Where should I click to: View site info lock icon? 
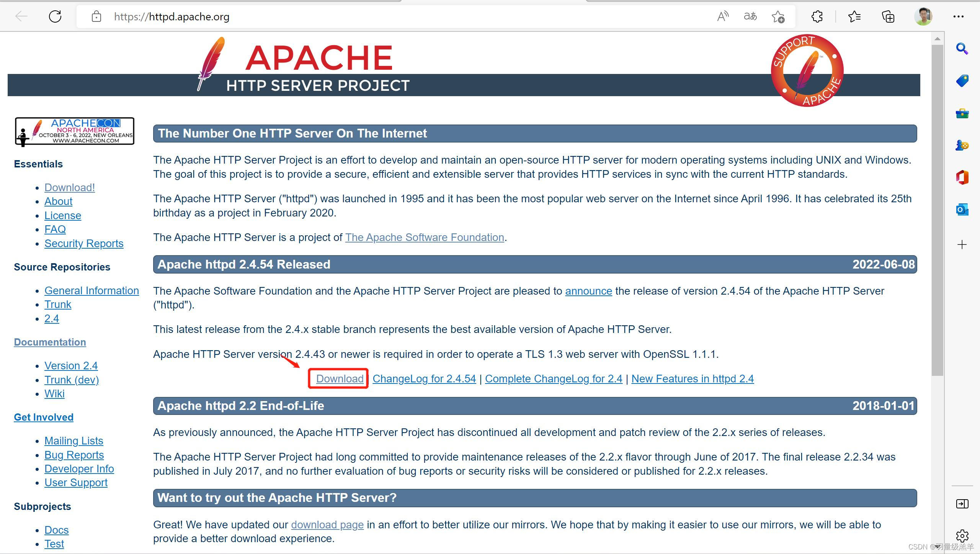tap(96, 16)
